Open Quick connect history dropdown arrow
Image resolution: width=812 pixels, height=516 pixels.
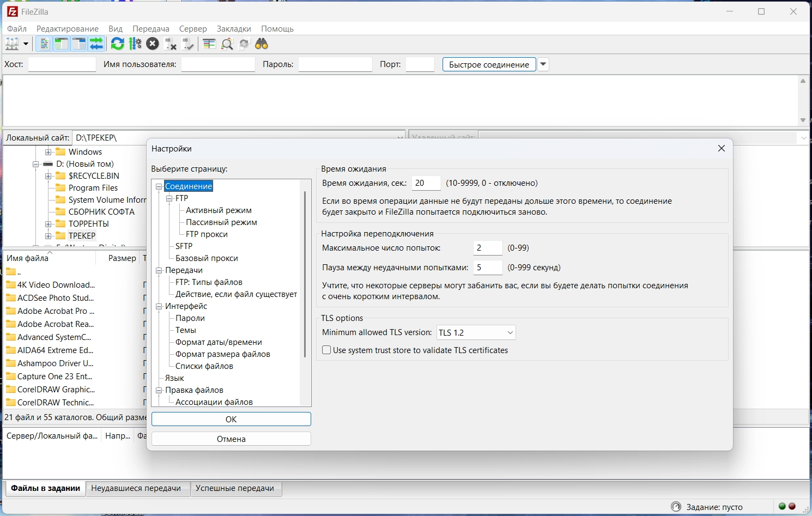(543, 64)
